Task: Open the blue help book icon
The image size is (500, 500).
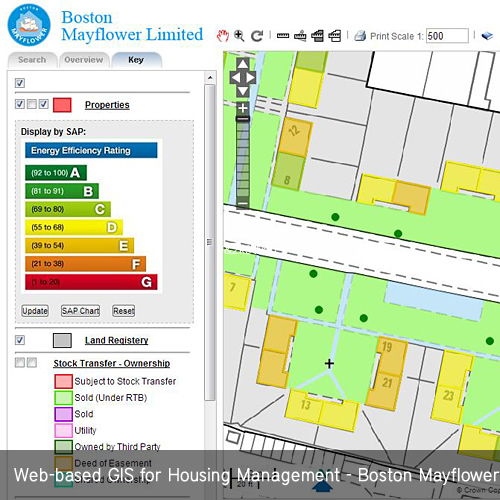Action: tap(487, 36)
